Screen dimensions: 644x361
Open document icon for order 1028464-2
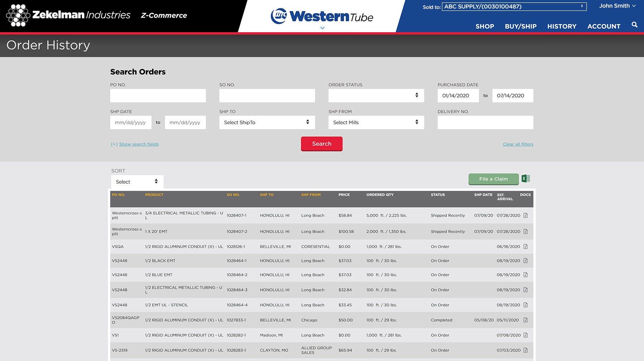pyautogui.click(x=525, y=275)
